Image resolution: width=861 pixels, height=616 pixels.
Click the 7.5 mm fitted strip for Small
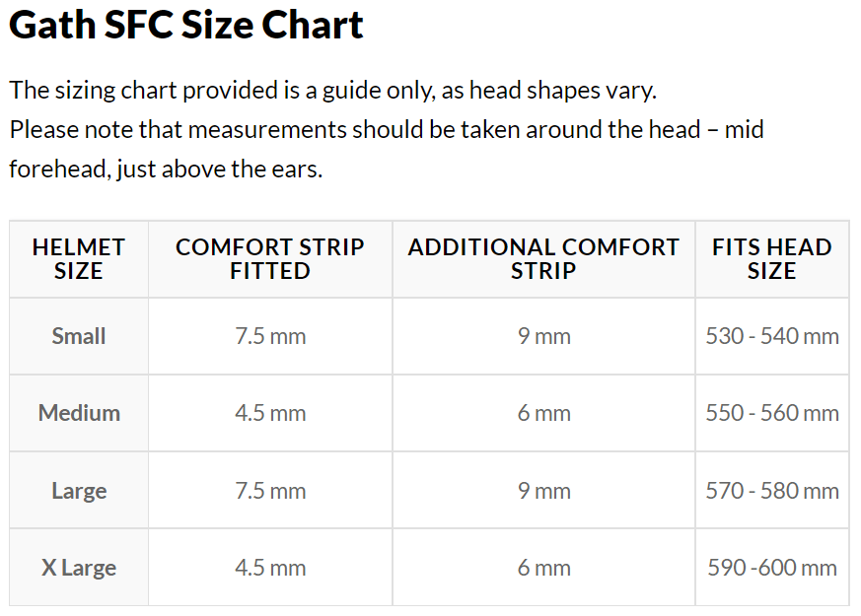point(270,336)
